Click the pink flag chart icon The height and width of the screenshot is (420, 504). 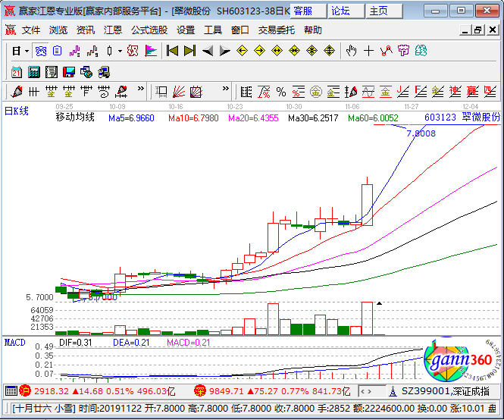click(x=150, y=51)
